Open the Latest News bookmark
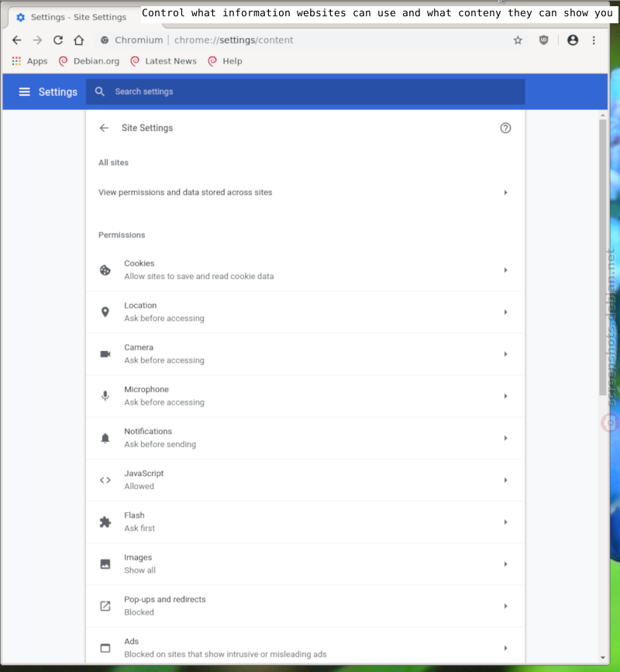Image resolution: width=620 pixels, height=672 pixels. pos(164,61)
